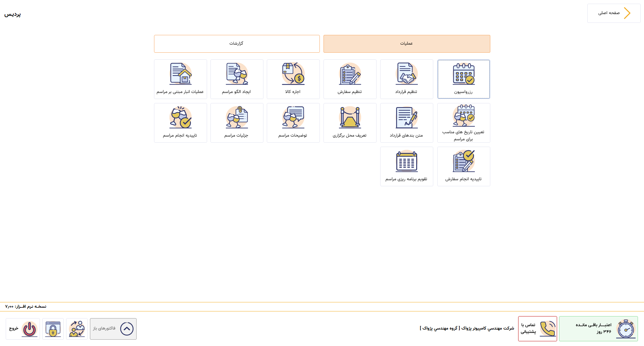This screenshot has width=644, height=346.
Task: Click تماس با پشتیبانی button
Action: [537, 329]
